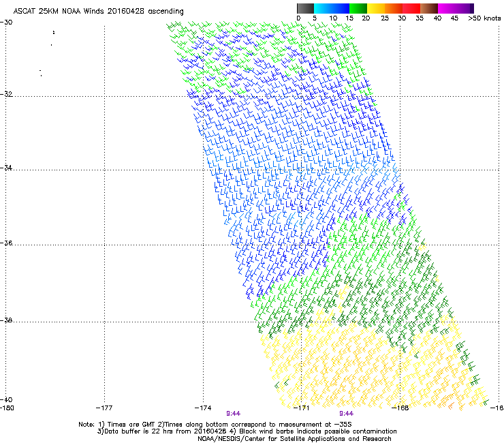This screenshot has height=443, width=504.
Task: Select the red 30-35 knots legend segment
Action: coord(411,8)
